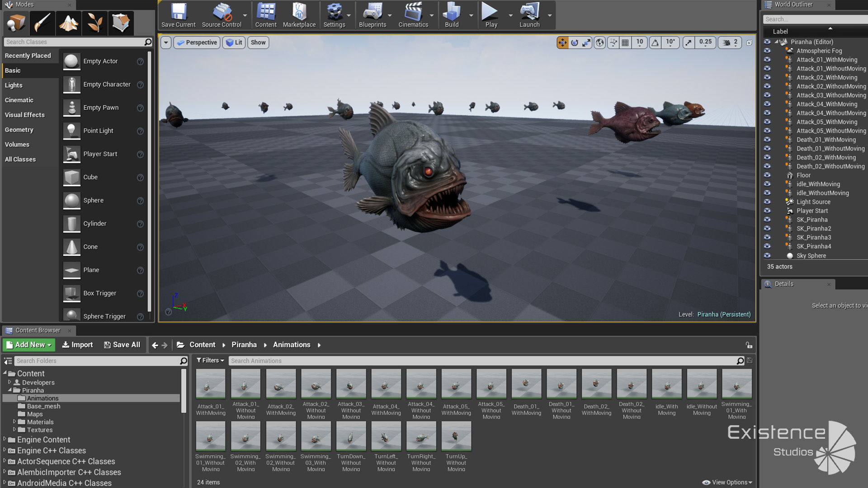Click Piranha in the breadcrumb path
This screenshot has height=488, width=868.
click(244, 345)
